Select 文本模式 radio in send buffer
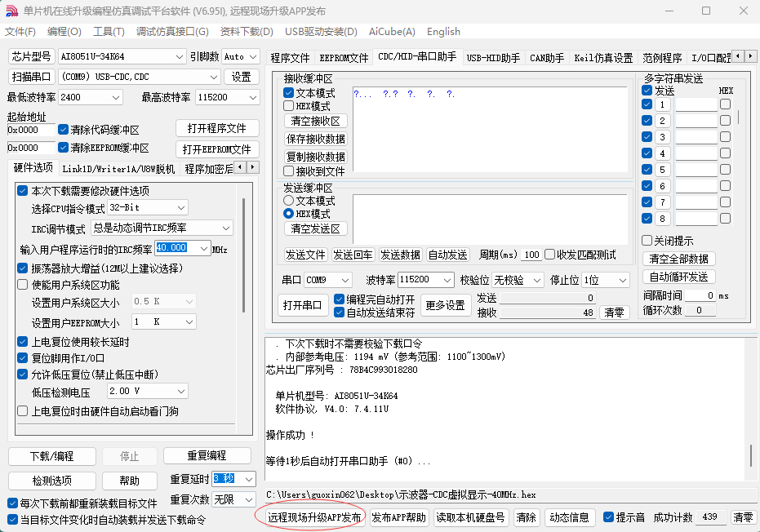The width and height of the screenshot is (760, 532). pyautogui.click(x=288, y=200)
